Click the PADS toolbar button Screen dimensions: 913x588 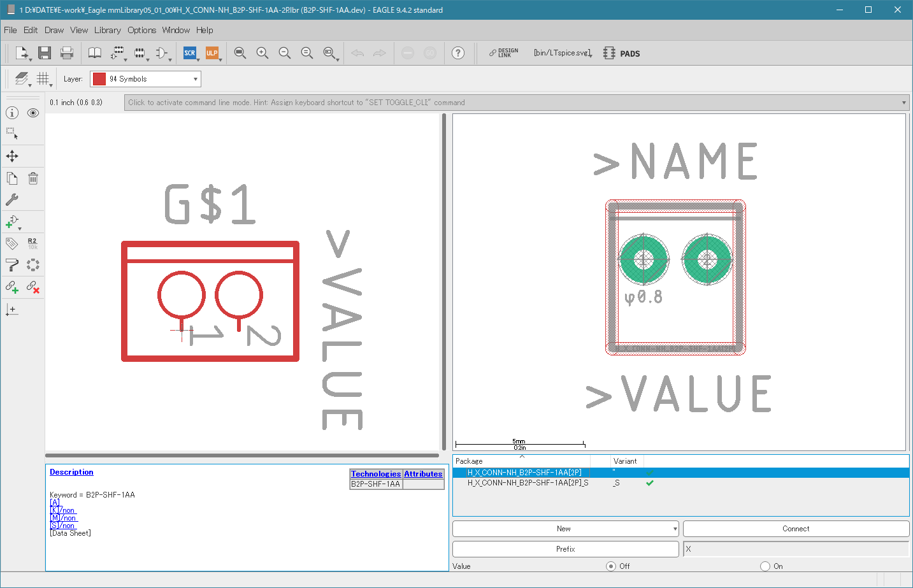(622, 54)
